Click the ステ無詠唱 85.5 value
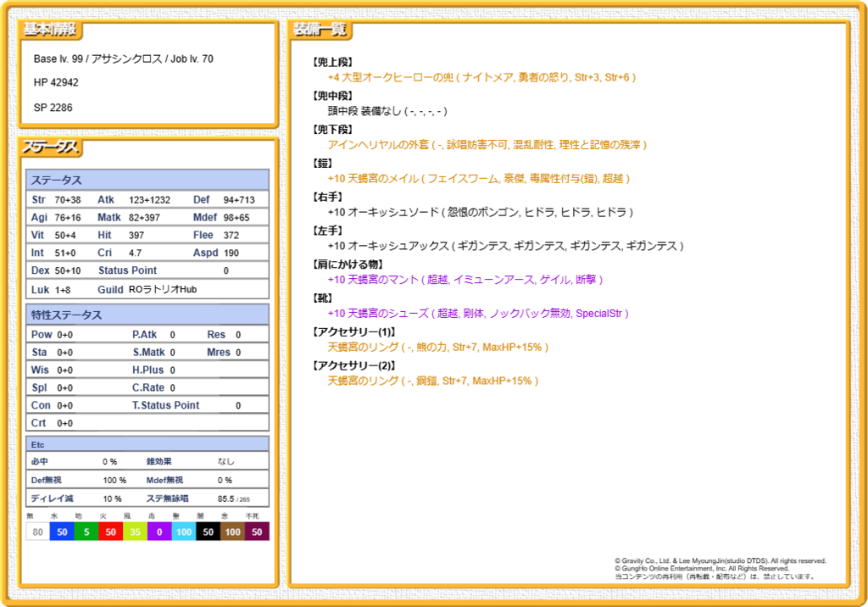868x607 pixels. tap(233, 499)
